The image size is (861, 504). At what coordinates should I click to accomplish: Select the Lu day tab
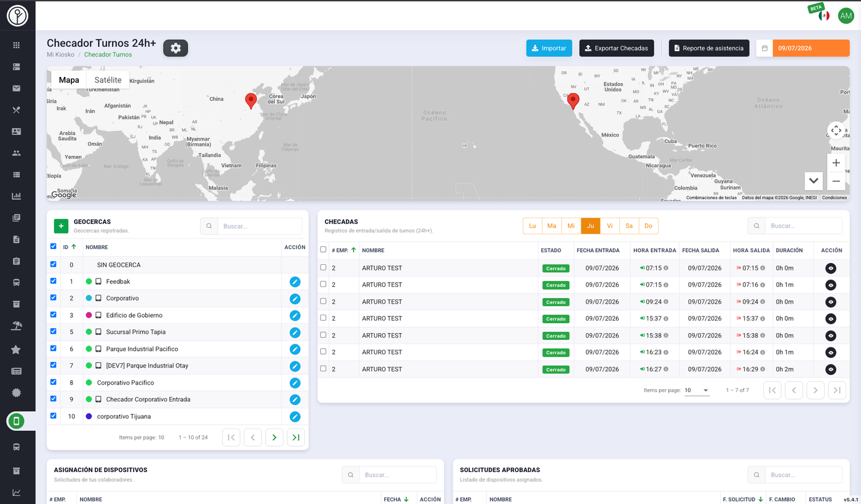[533, 226]
